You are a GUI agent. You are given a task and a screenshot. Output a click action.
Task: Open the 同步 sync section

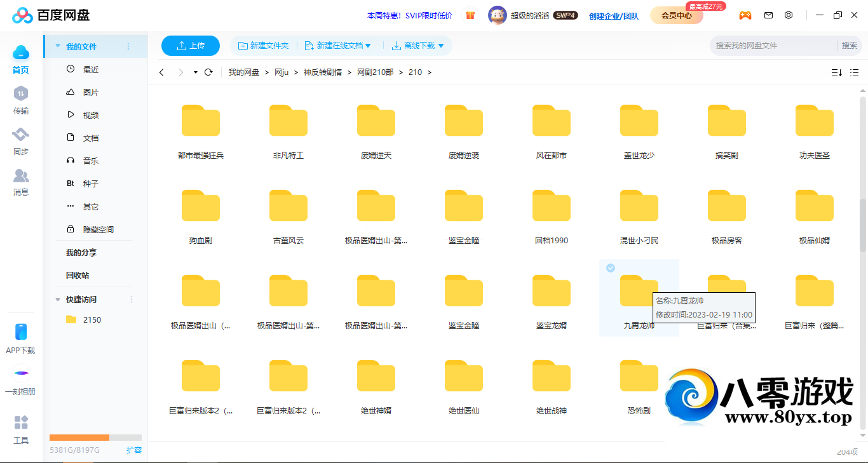21,142
